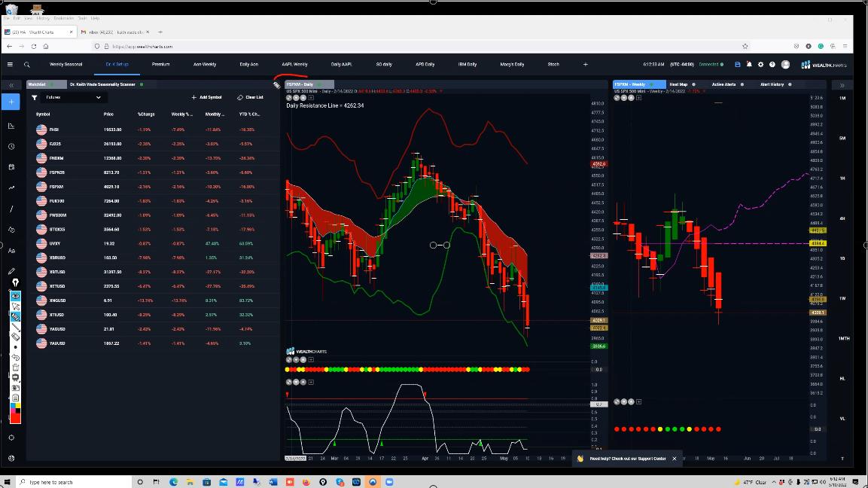Click the clipboard annotation icon
Image resolution: width=868 pixels, height=488 pixels.
click(x=16, y=398)
